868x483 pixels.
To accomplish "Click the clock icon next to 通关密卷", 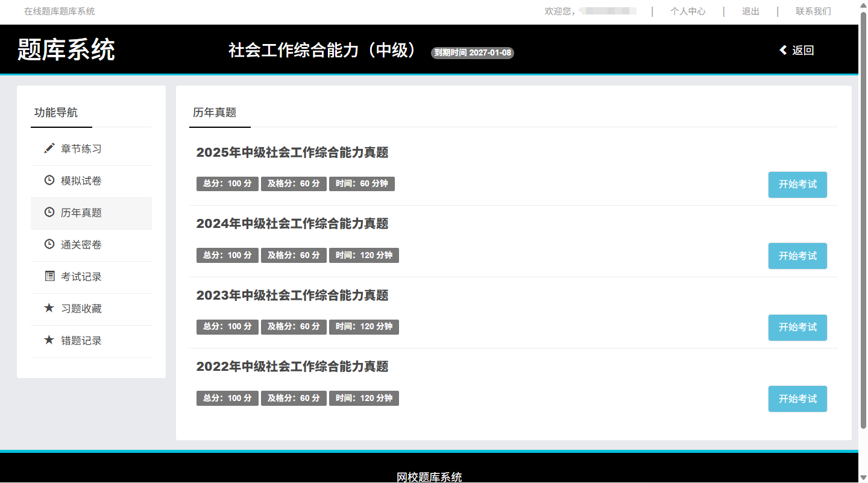I will tap(49, 244).
